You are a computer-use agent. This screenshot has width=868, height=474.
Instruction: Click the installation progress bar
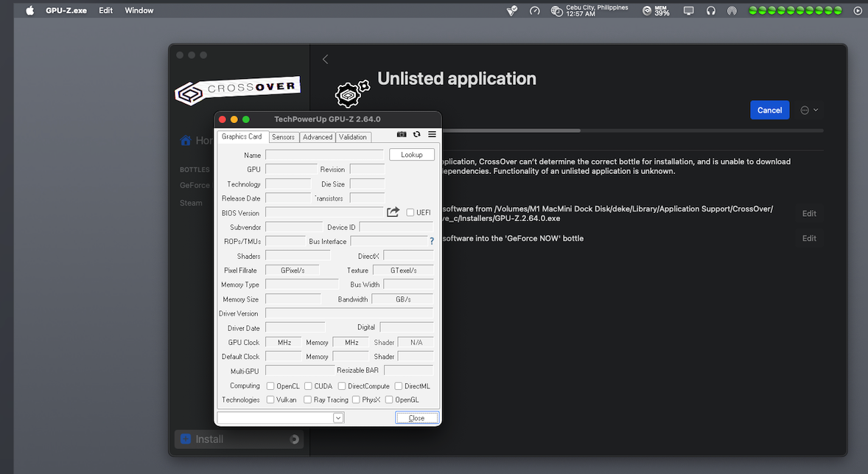[632, 130]
